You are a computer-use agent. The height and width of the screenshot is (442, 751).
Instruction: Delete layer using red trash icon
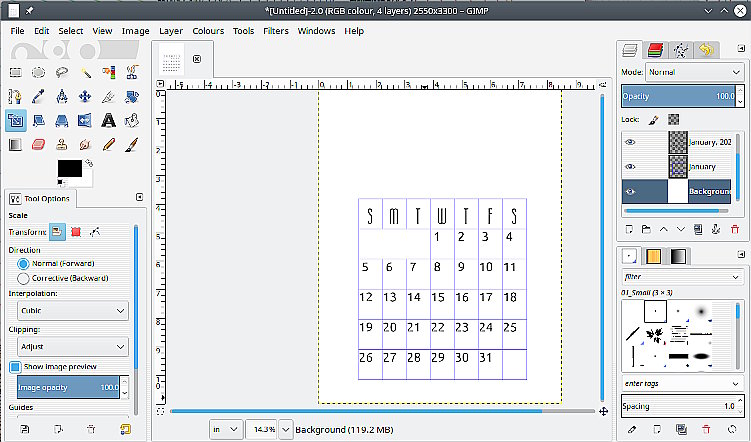[735, 230]
